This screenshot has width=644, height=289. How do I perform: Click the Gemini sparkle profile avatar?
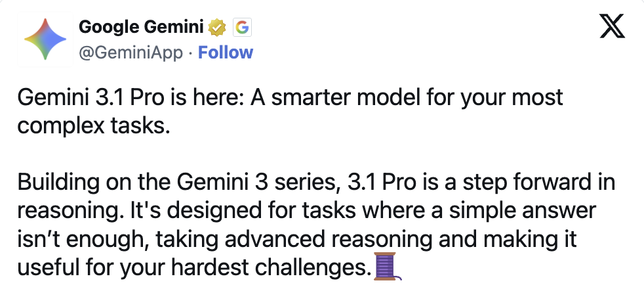coord(45,39)
